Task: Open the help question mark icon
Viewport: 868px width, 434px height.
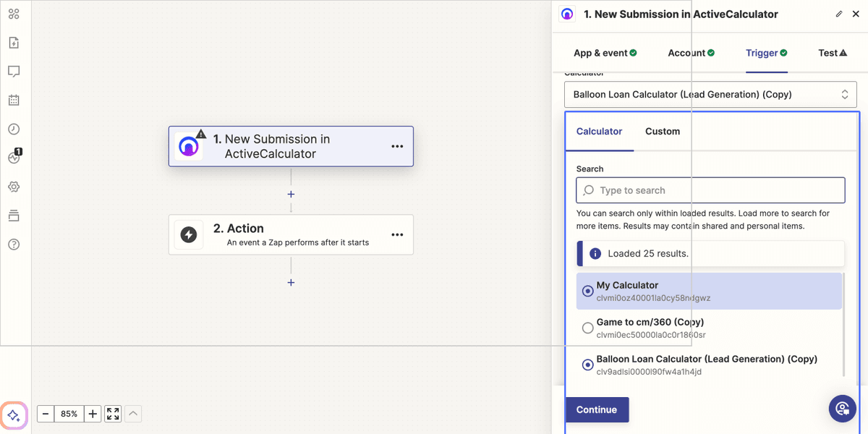Action: 14,244
